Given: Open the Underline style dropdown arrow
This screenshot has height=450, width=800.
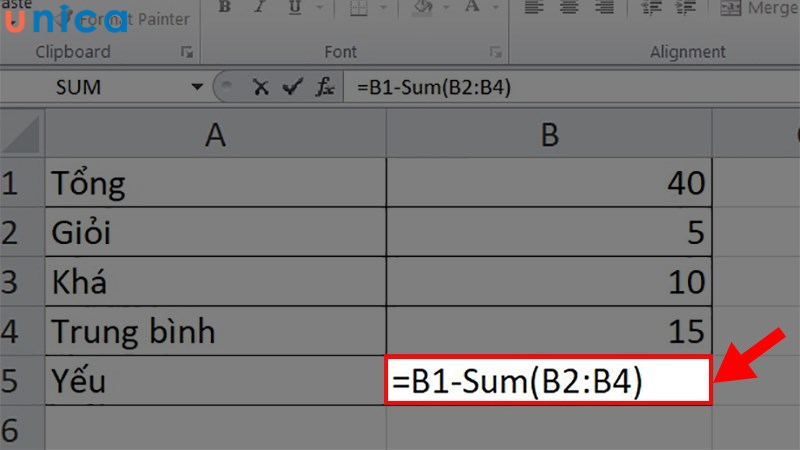Looking at the screenshot, I should coord(320,7).
